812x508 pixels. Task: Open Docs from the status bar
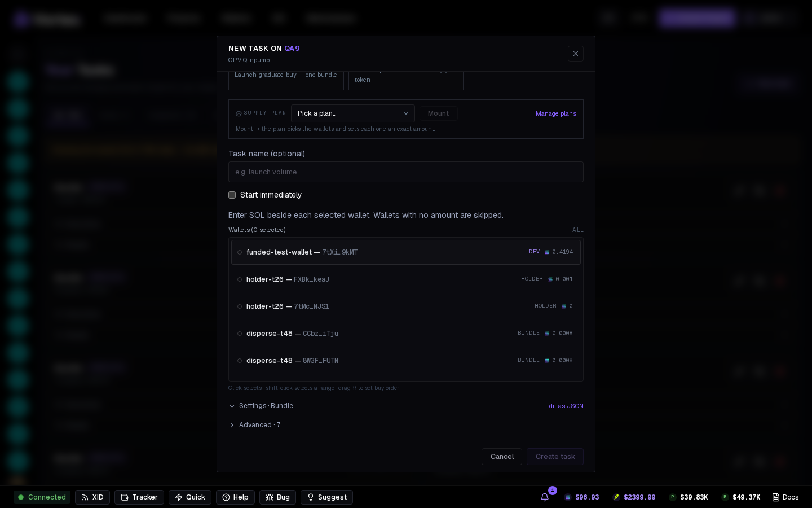click(785, 497)
